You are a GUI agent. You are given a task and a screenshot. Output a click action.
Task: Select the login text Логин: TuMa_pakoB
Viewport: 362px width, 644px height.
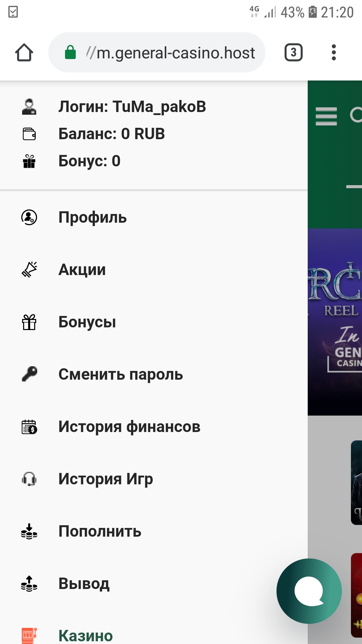click(x=132, y=107)
